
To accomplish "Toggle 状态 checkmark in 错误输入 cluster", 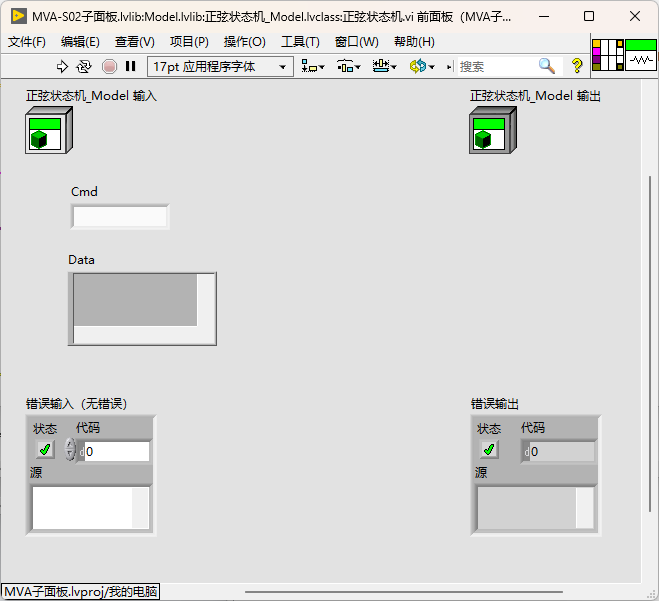I will pyautogui.click(x=45, y=450).
